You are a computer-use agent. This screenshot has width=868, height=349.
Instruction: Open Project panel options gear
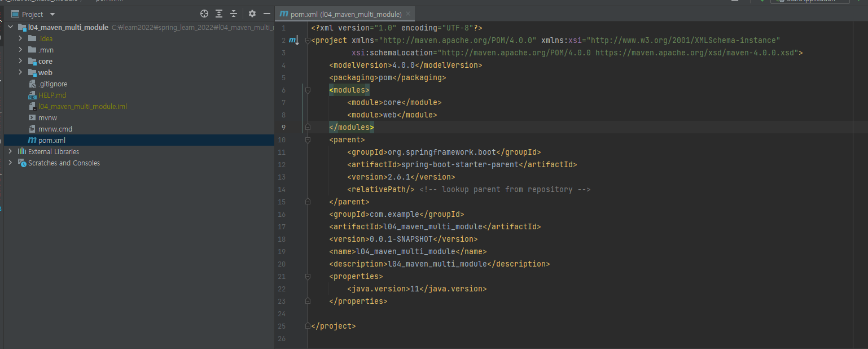point(252,14)
